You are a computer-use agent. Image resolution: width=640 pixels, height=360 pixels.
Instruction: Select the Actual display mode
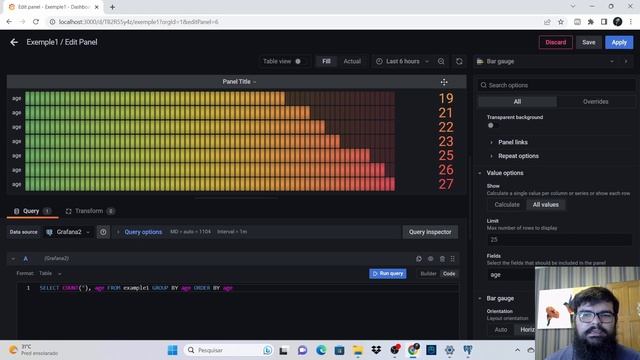pos(352,61)
